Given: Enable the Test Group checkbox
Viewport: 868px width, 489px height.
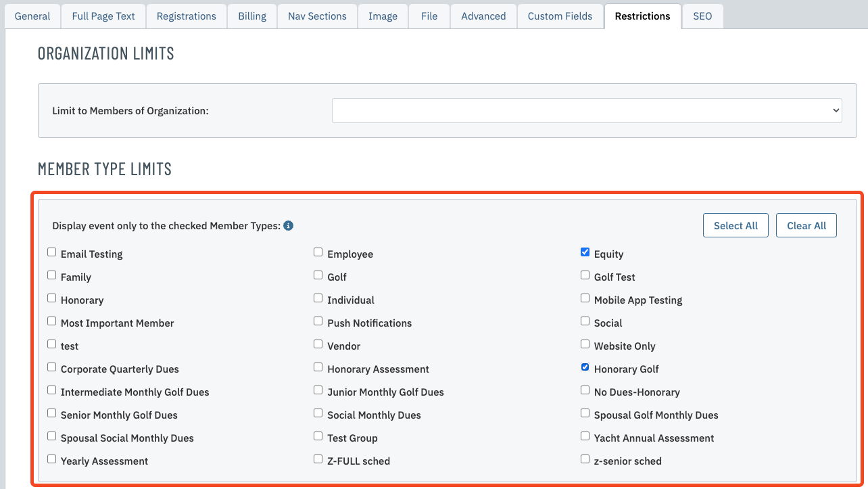Looking at the screenshot, I should [318, 436].
